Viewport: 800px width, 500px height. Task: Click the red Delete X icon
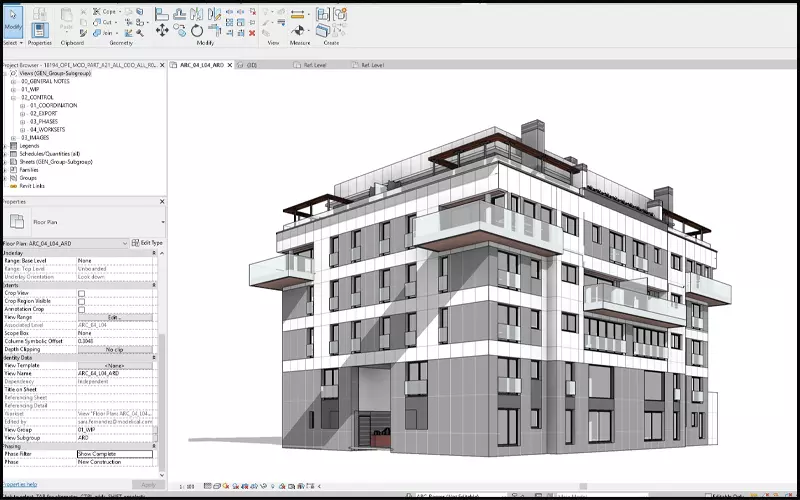(x=252, y=33)
